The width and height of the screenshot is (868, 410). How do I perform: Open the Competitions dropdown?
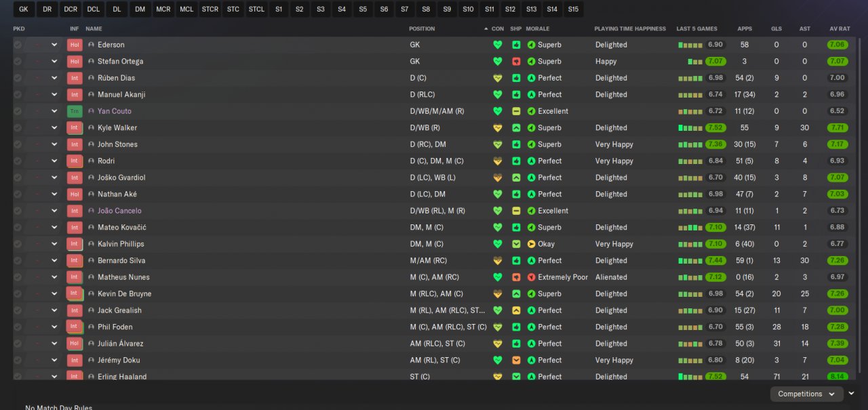tap(806, 394)
